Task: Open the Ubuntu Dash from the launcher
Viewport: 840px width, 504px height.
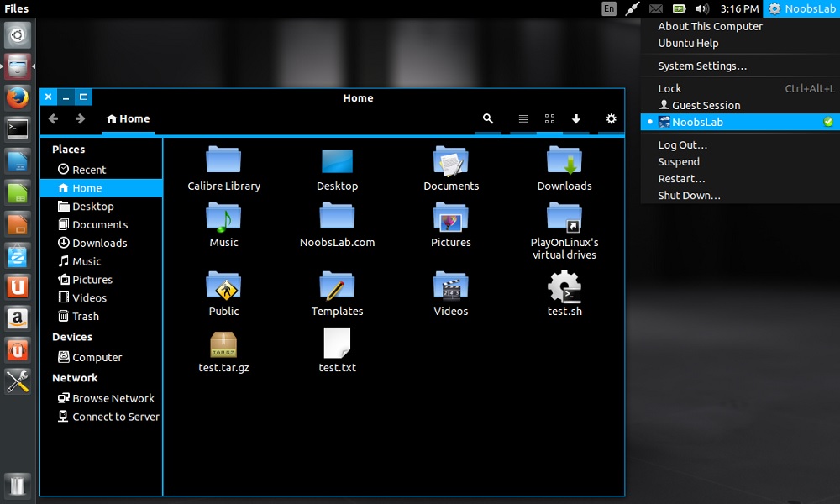Action: (17, 35)
